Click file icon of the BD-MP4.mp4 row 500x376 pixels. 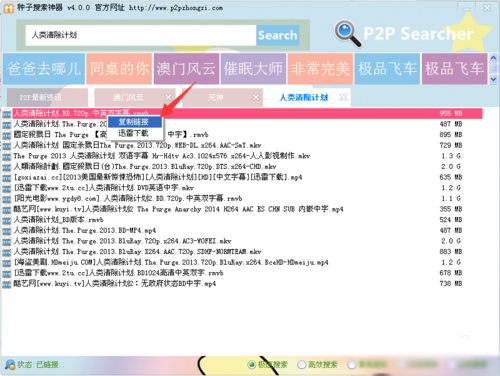click(x=7, y=231)
